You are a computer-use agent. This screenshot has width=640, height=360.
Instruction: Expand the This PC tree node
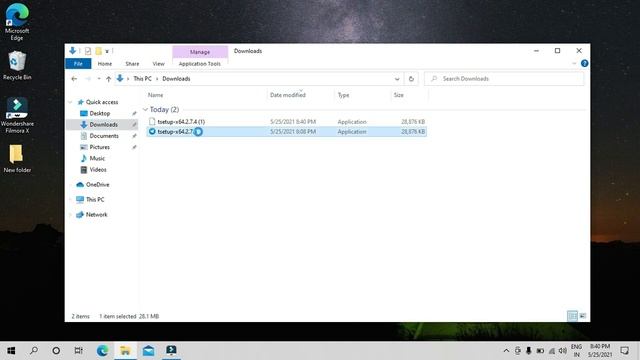point(70,200)
